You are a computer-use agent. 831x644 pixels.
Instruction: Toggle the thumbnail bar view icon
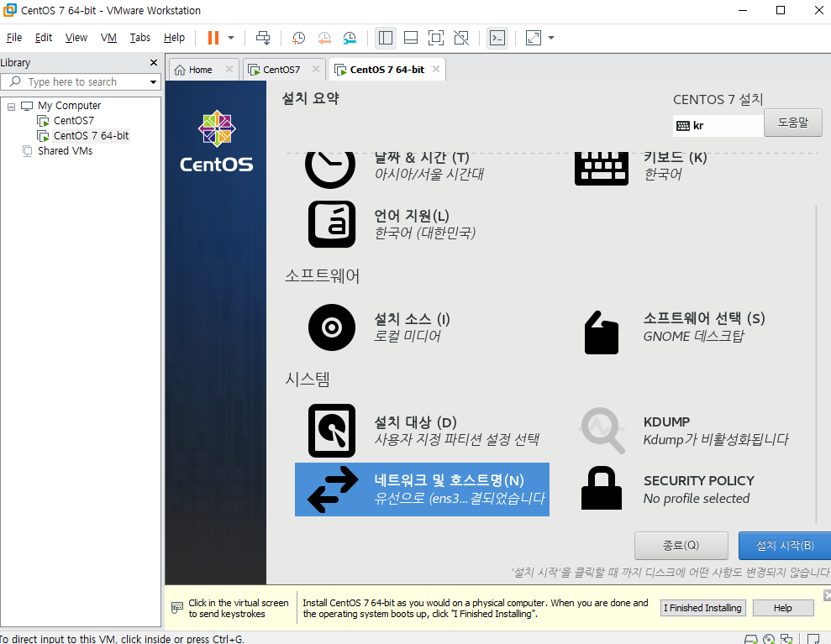coord(411,38)
